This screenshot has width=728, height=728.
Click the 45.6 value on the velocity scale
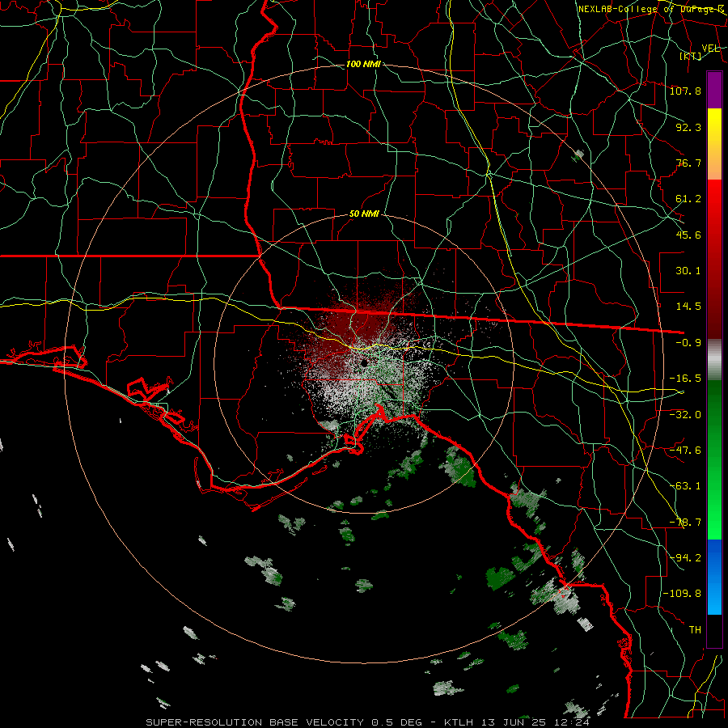[x=688, y=235]
